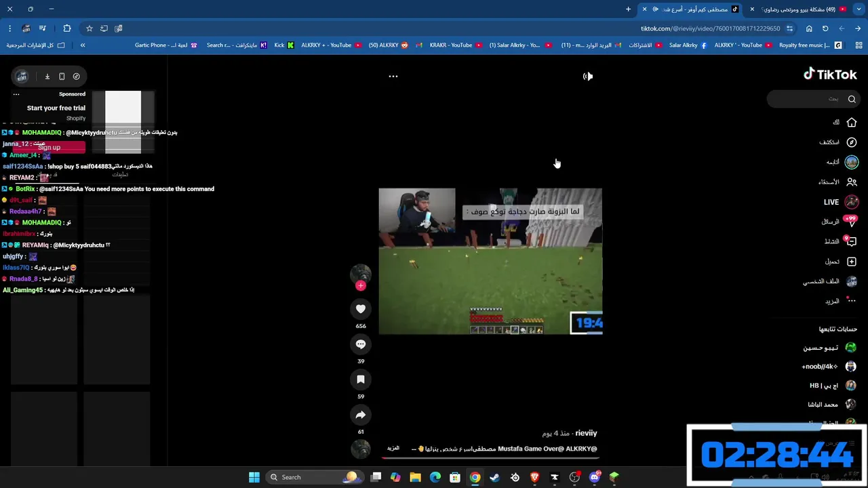868x488 pixels.
Task: Follow the creator with the red plus badge
Action: pyautogui.click(x=361, y=286)
